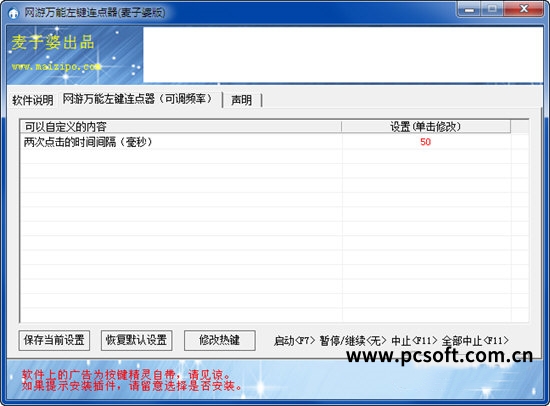Click the 可以自定义的内容 column header

[x=181, y=127]
